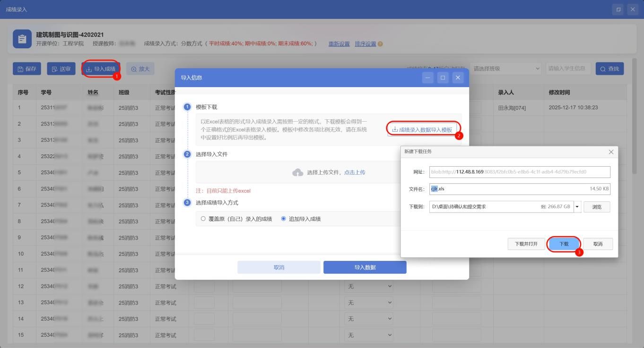Select 覆盖原（自己）录入的成绩 radio option
Viewport: 644px width, 348px height.
(203, 219)
